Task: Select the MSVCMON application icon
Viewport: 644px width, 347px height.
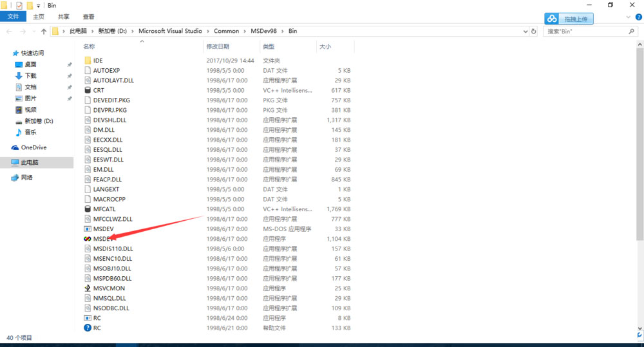Action: click(x=88, y=288)
